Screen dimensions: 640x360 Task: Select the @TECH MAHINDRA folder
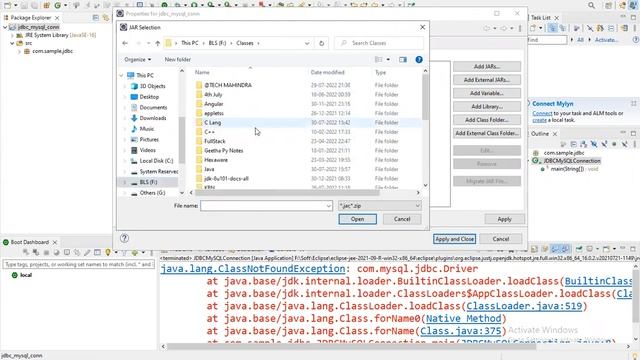tap(228, 85)
